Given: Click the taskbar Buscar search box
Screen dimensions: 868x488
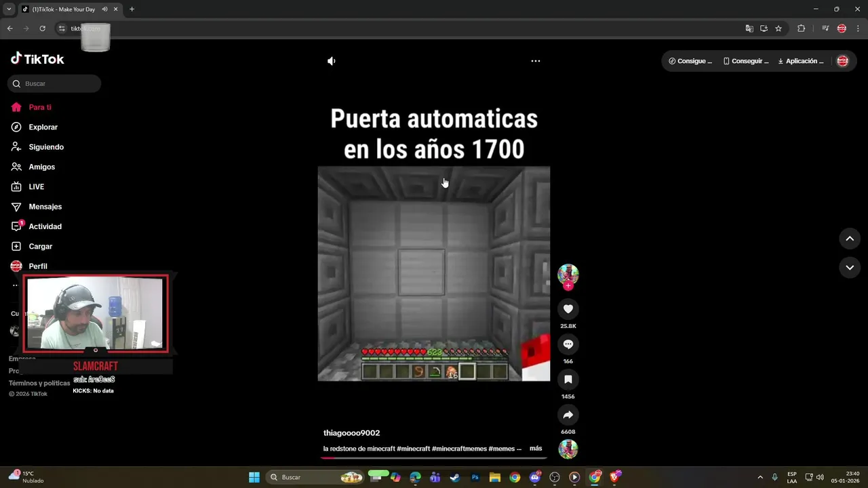Looking at the screenshot, I should point(316,477).
